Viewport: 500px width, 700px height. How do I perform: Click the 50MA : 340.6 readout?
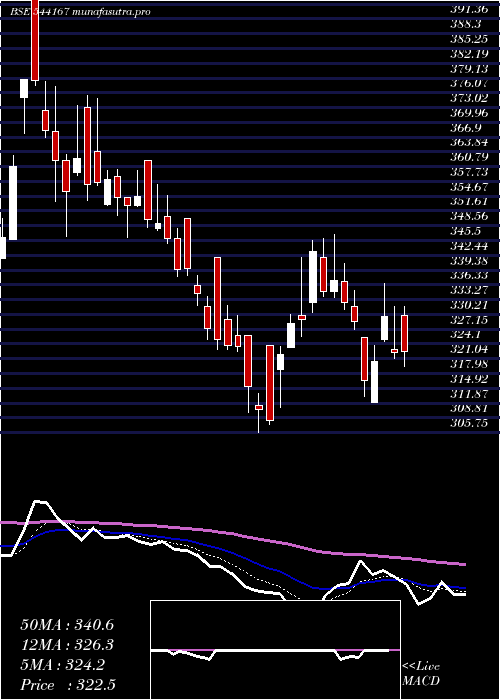pyautogui.click(x=67, y=625)
